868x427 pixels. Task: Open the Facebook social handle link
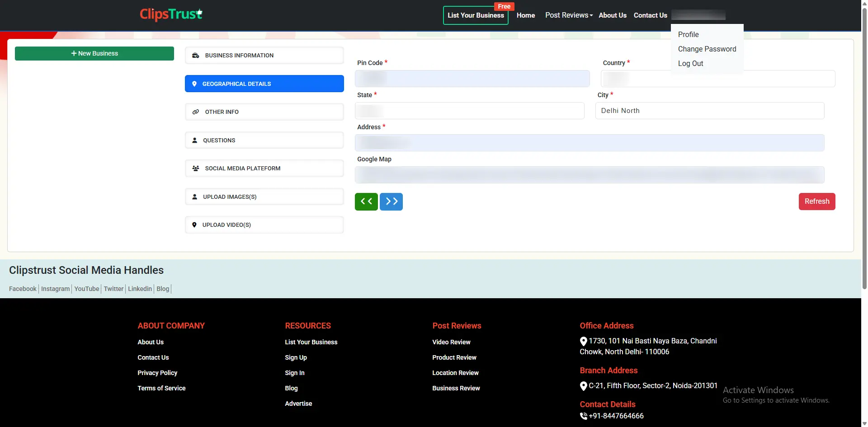23,289
